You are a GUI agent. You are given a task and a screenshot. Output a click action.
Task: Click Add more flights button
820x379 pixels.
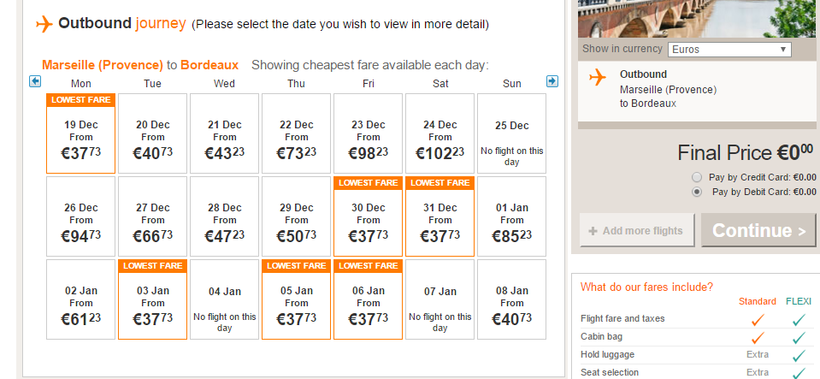click(x=637, y=230)
